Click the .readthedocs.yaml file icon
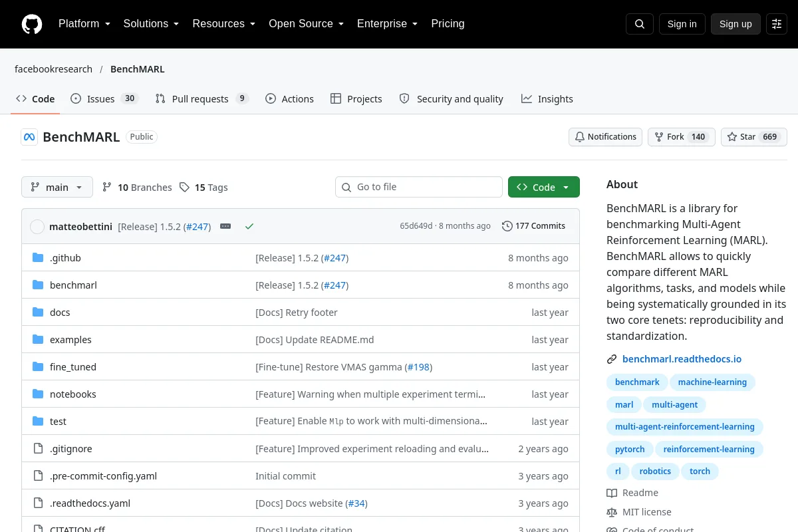This screenshot has width=798, height=532. 38,503
